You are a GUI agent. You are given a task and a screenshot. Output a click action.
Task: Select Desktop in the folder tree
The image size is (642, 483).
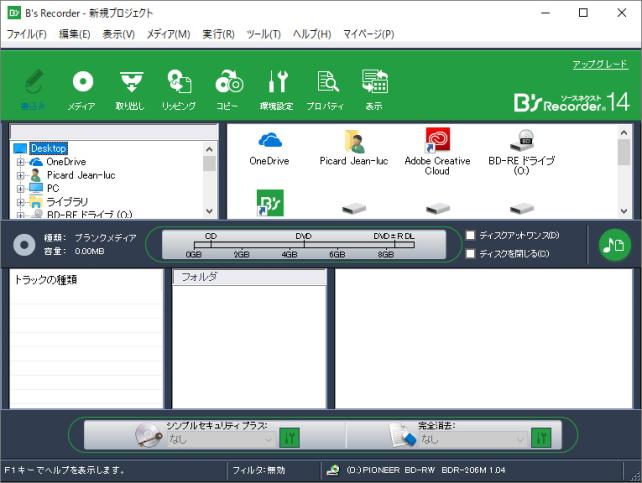click(49, 148)
